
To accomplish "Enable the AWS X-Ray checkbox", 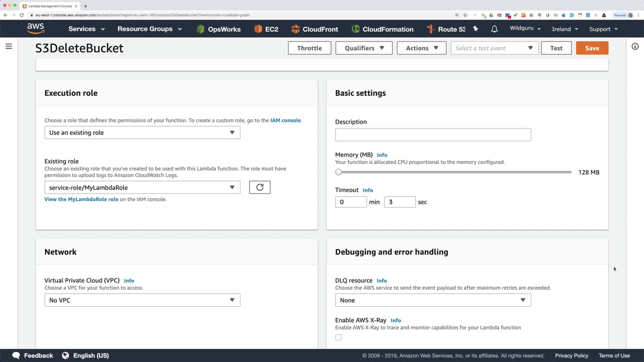I will [x=339, y=337].
